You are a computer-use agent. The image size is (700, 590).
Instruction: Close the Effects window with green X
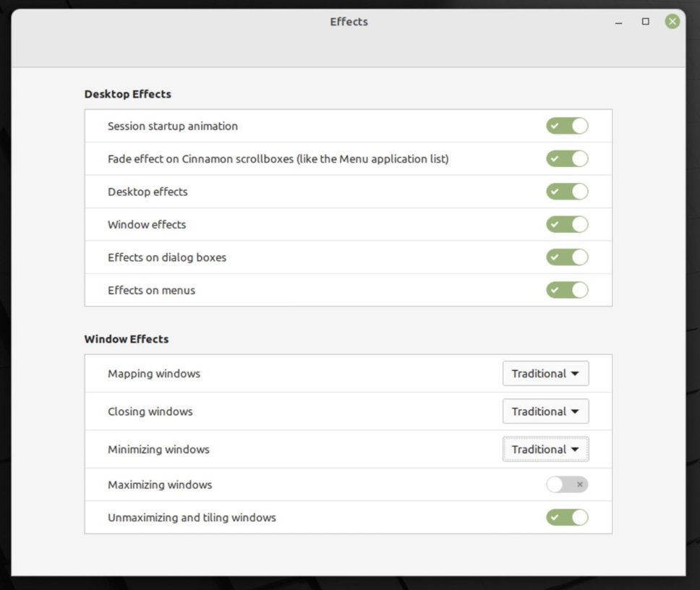673,22
